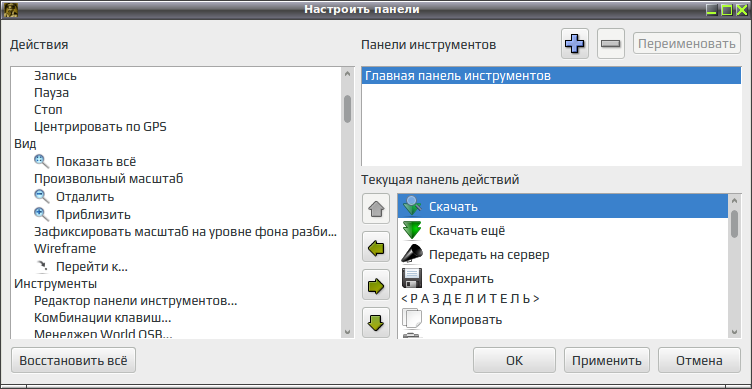Click the Приблизить zoom-in icon
This screenshot has height=389, width=752.
tap(42, 214)
